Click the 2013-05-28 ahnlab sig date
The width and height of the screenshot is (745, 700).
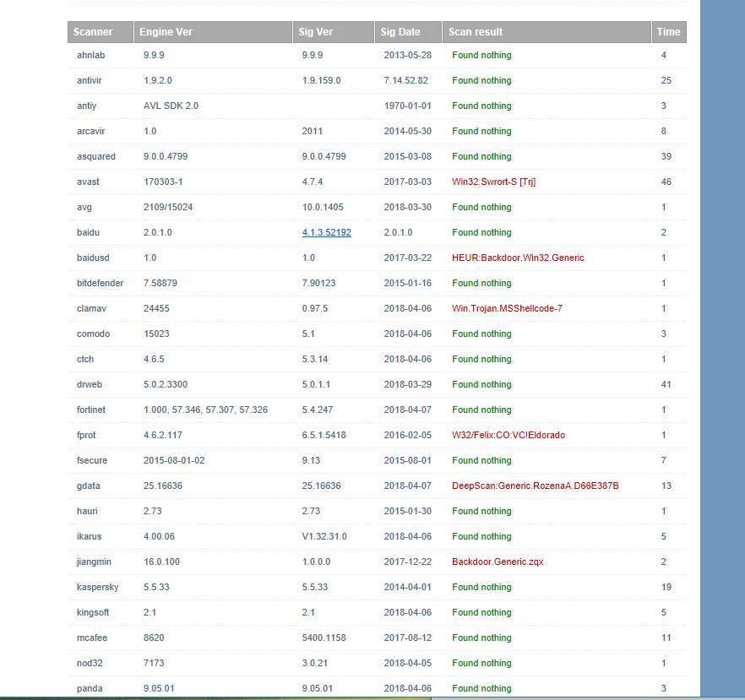click(408, 55)
